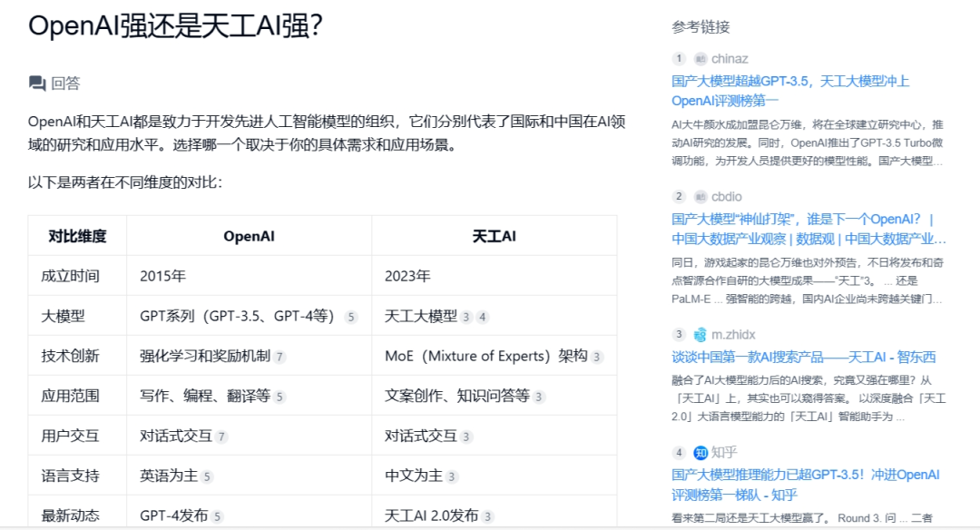980x530 pixels.
Task: Click citation 3 after 中文为主
Action: click(x=452, y=477)
